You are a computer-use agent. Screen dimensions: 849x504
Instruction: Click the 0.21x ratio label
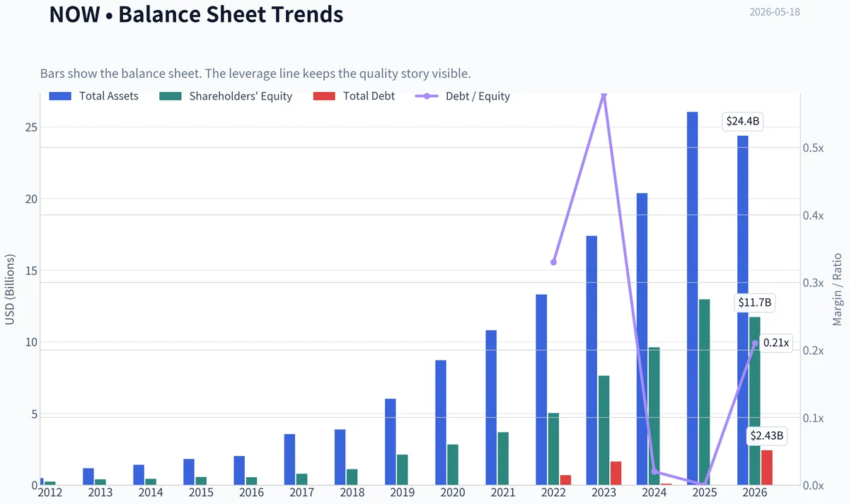pyautogui.click(x=776, y=344)
